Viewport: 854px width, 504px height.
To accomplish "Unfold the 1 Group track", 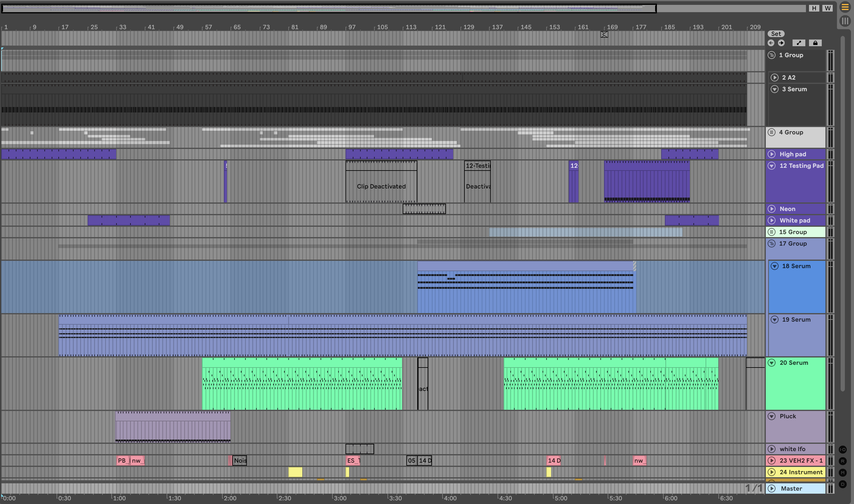I will click(x=772, y=55).
